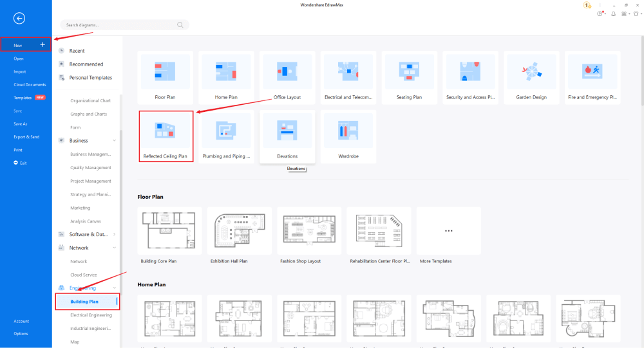Click the back arrow circle icon
Screen dimensions: 644x348
click(x=19, y=18)
